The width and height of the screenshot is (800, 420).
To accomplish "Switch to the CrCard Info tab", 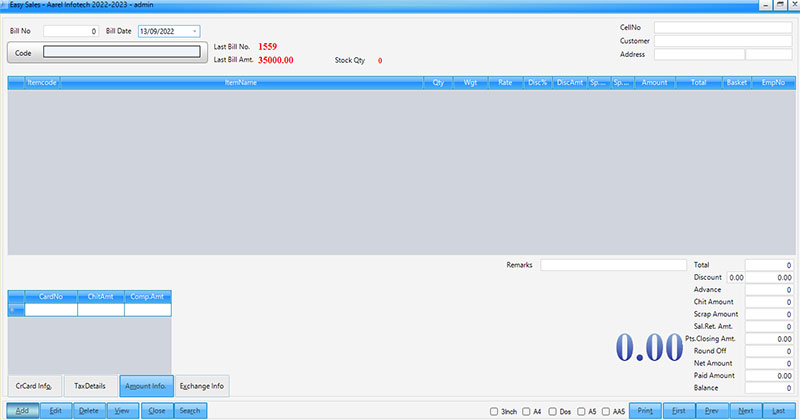I will click(34, 385).
